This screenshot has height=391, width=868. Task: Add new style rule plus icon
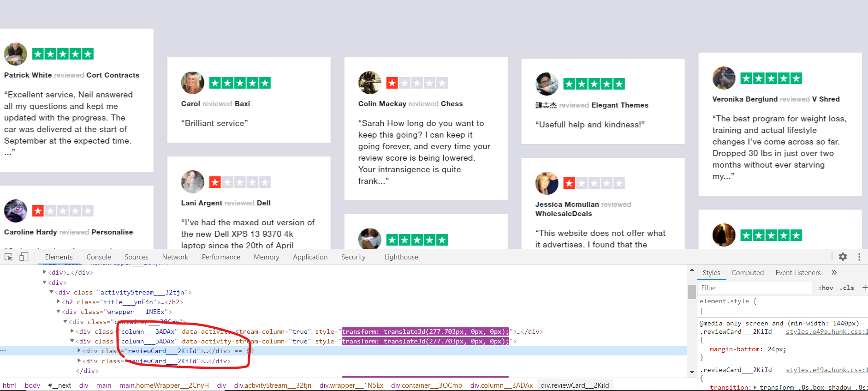[865, 288]
